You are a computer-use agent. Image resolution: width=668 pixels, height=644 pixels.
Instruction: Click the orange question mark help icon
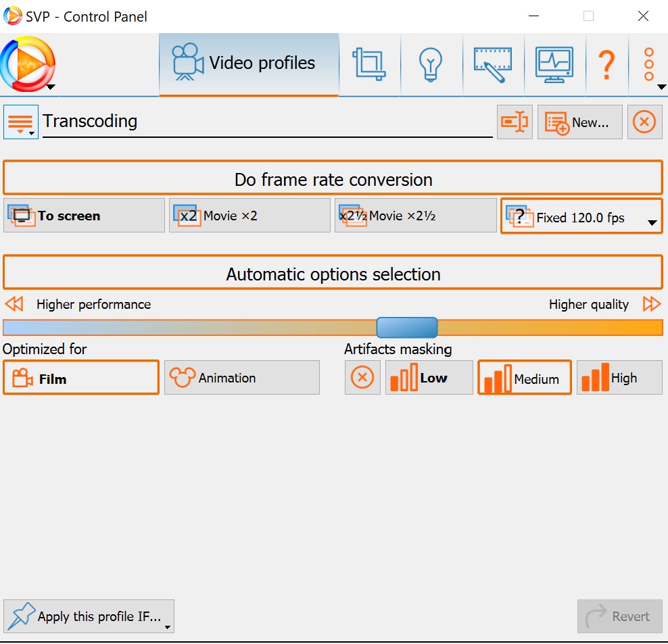pyautogui.click(x=606, y=65)
